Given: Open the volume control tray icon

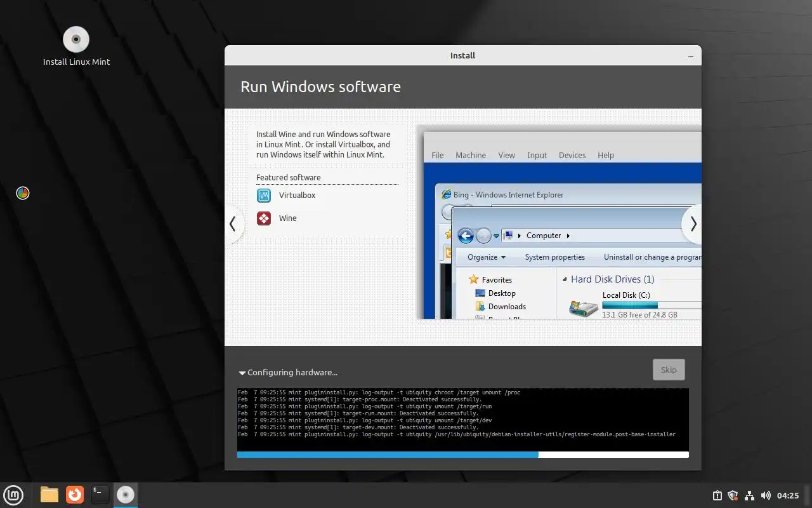Looking at the screenshot, I should click(766, 495).
